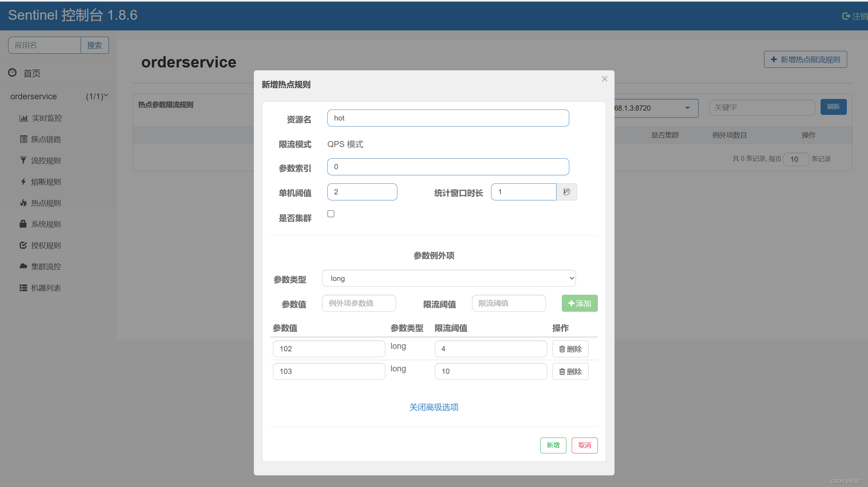Click the 参数例外项 section heading
868x487 pixels.
[x=434, y=255]
